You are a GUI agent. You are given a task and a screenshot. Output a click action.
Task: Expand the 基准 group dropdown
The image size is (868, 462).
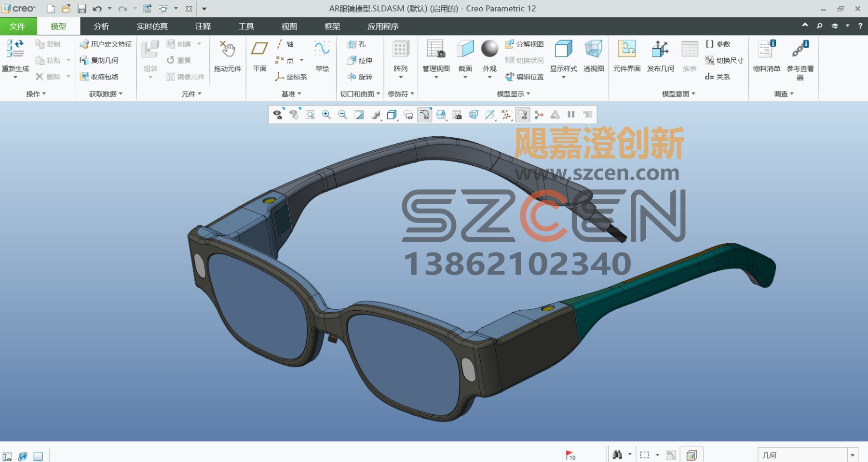pos(291,94)
